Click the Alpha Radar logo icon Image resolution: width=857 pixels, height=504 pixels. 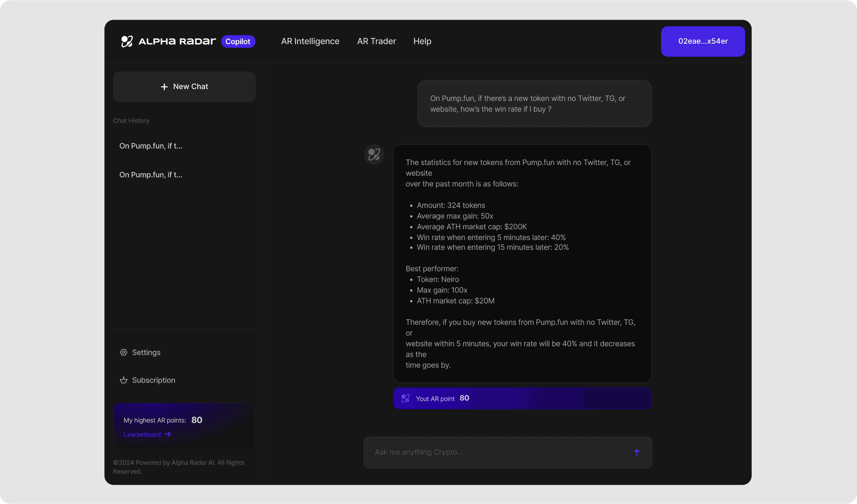[127, 41]
